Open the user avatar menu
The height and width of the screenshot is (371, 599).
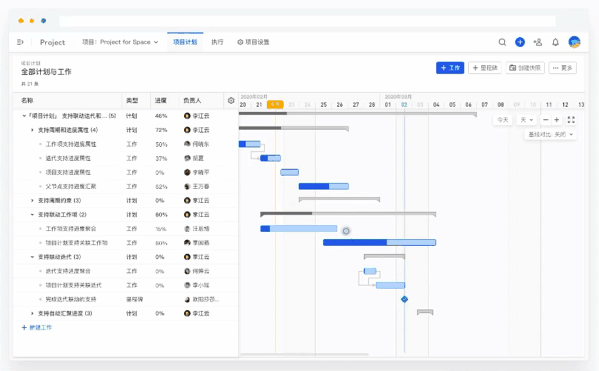point(574,42)
